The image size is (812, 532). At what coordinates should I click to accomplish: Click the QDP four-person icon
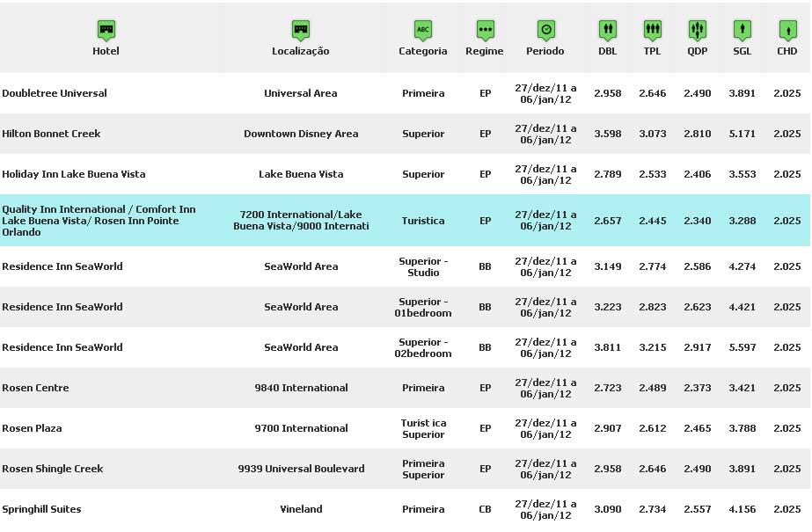click(697, 30)
